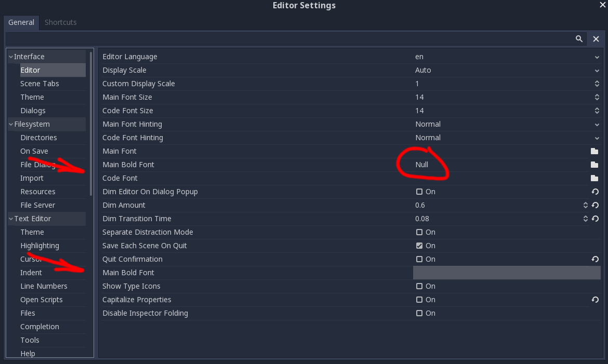Increase Main Font Size with the stepper
Image resolution: width=608 pixels, height=364 pixels.
point(597,95)
